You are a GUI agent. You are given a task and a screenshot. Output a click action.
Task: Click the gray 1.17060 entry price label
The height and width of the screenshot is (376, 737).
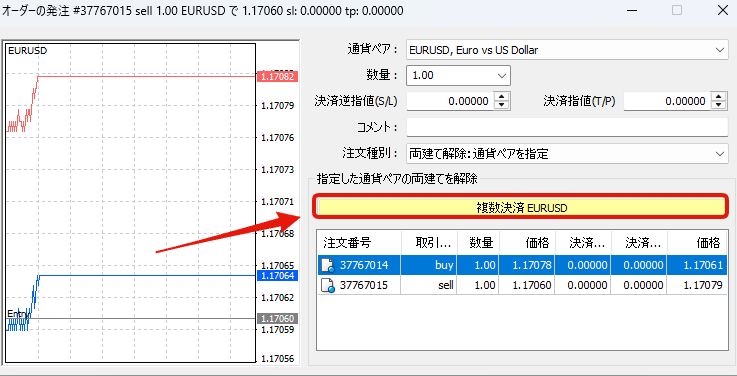pos(278,319)
